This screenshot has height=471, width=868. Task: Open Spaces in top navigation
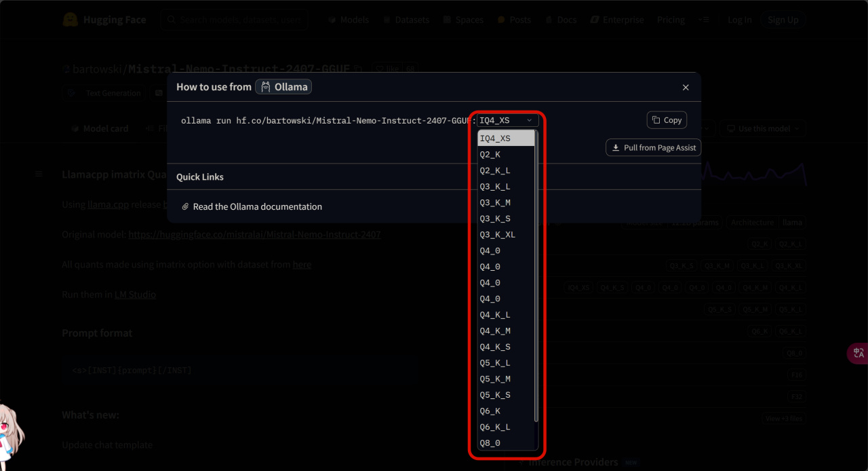463,20
